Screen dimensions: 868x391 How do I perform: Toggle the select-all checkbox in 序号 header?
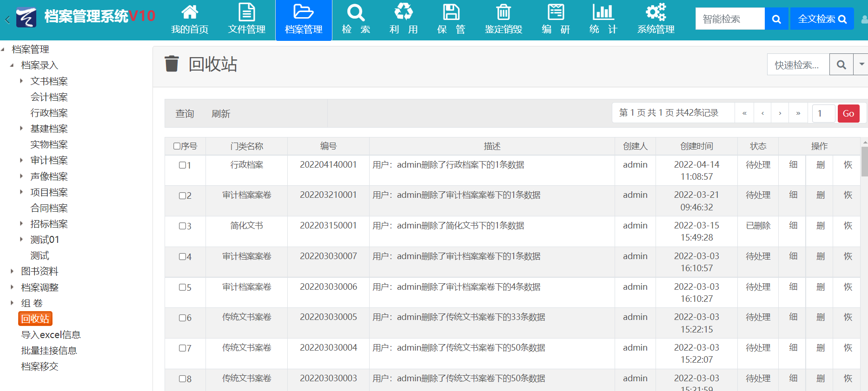[x=177, y=146]
